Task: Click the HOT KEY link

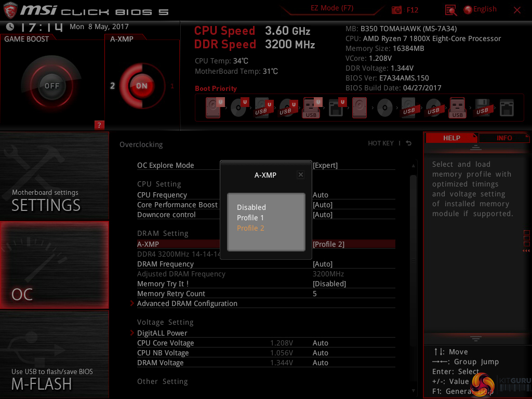Action: point(381,143)
